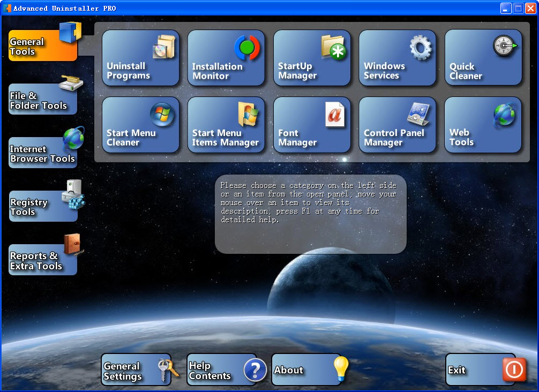Open the Uninstall Programs tool
The height and width of the screenshot is (392, 539).
(x=140, y=58)
